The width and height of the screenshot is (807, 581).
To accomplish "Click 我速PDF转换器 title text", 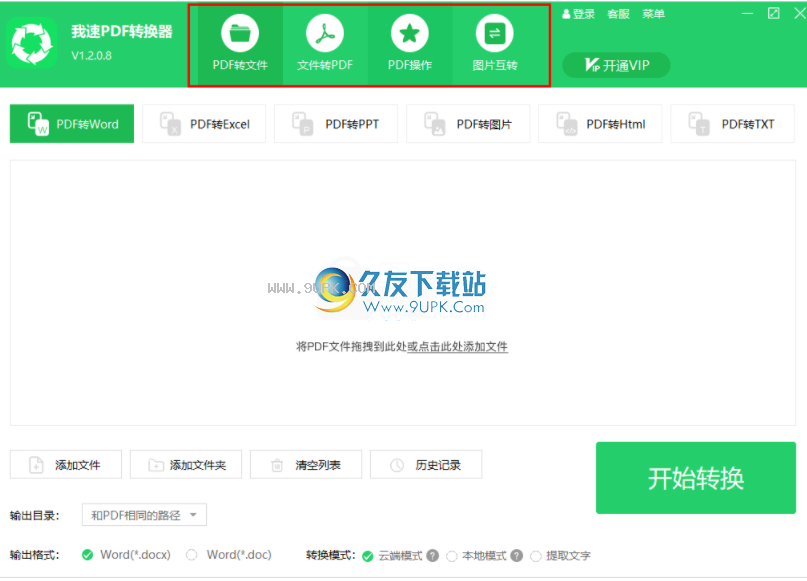I will (122, 31).
